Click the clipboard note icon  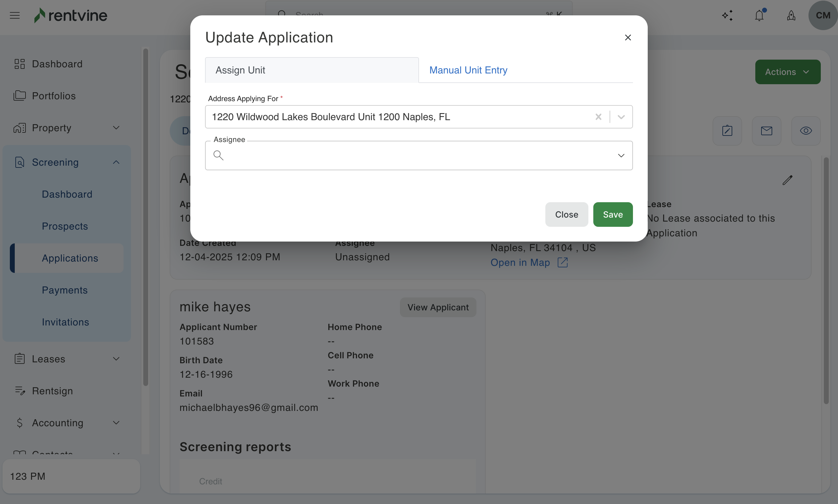coord(727,131)
